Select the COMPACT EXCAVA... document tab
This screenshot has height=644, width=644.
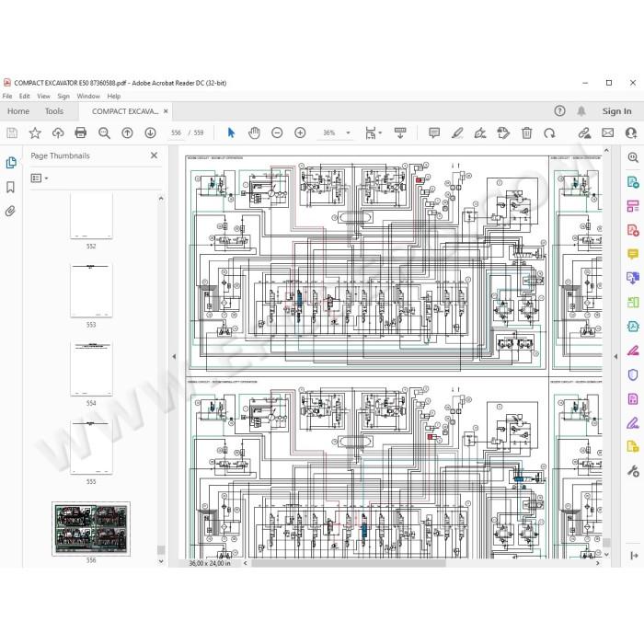point(125,111)
